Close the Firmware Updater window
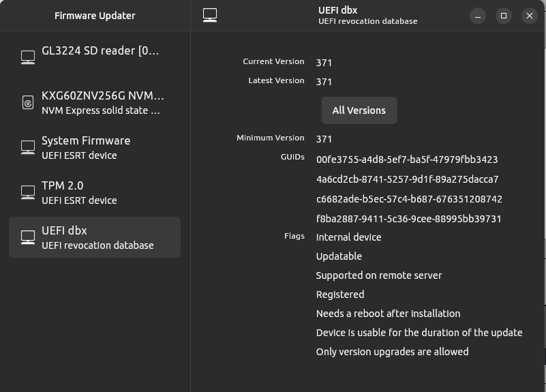 tap(529, 16)
